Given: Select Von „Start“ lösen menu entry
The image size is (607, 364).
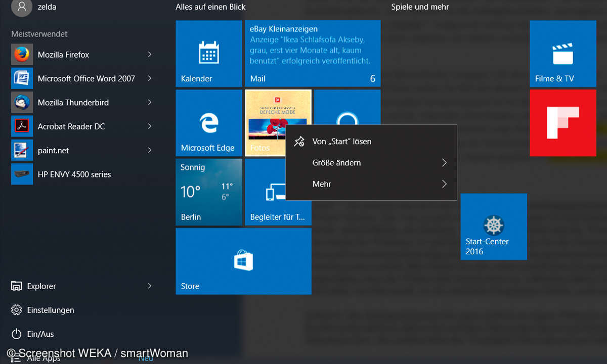Looking at the screenshot, I should (x=371, y=142).
